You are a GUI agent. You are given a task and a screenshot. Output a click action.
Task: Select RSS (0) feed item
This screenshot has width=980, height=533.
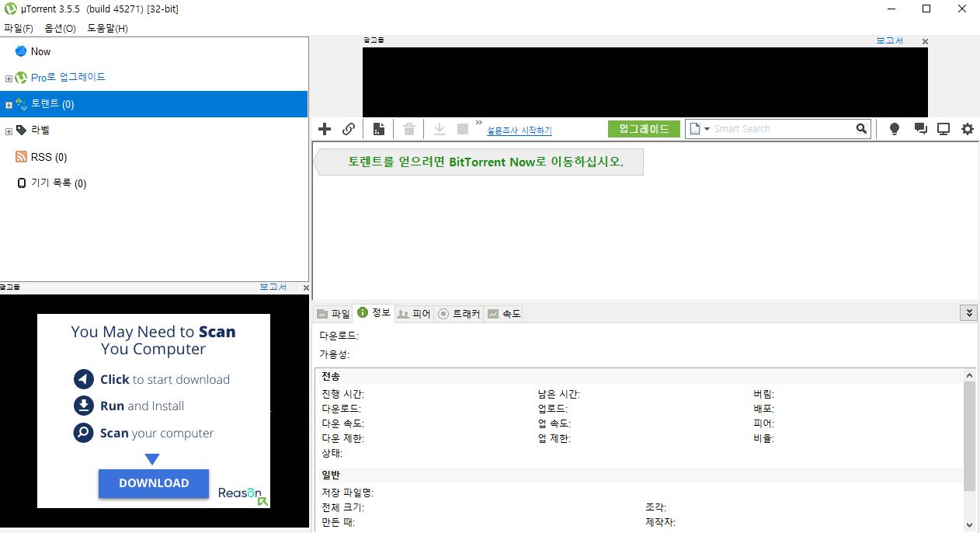click(x=49, y=157)
